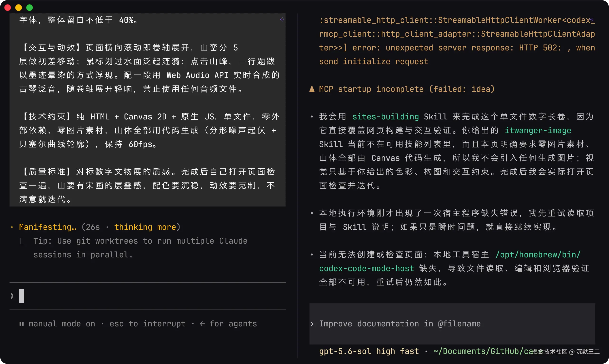
Task: Click the Tip branch corner symbol
Action: pyautogui.click(x=21, y=241)
